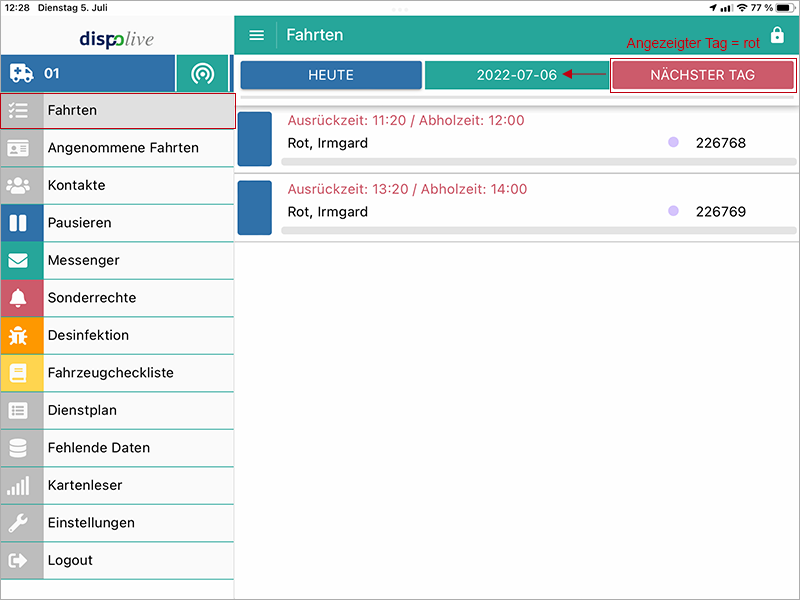Open Angenommene Fahrten menu entry
The height and width of the screenshot is (600, 800).
coord(118,148)
